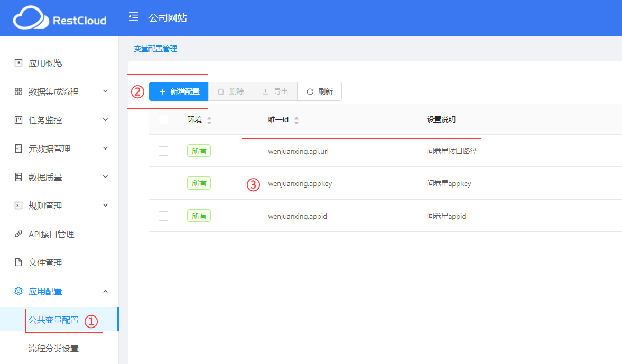Click the API接口管理 plug icon
This screenshot has width=622, height=364.
[18, 234]
